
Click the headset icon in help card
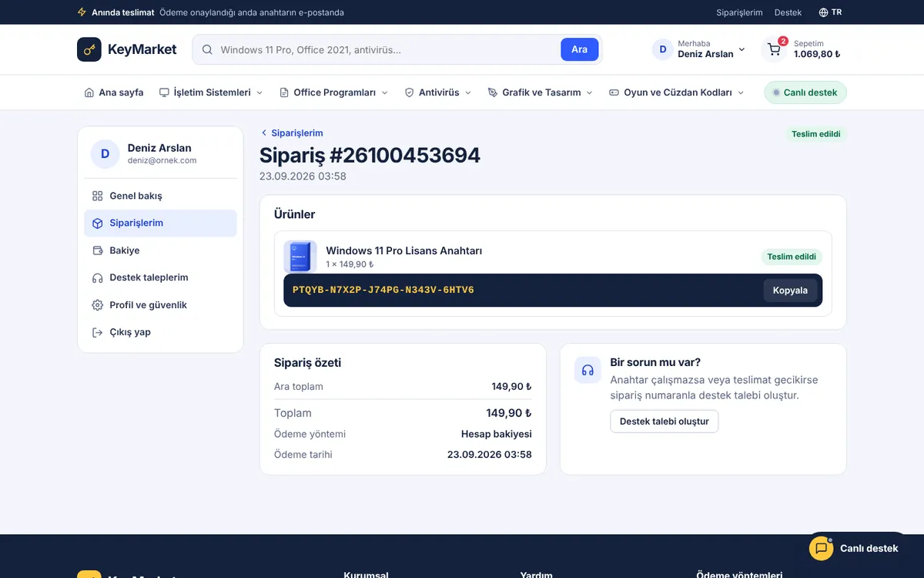[588, 370]
